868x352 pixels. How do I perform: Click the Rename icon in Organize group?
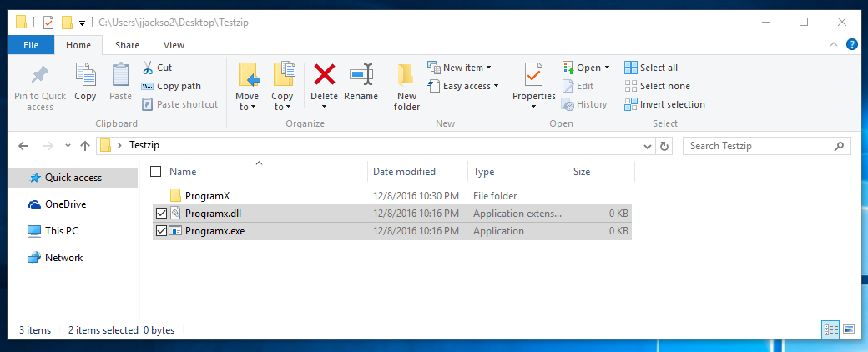pos(361,74)
